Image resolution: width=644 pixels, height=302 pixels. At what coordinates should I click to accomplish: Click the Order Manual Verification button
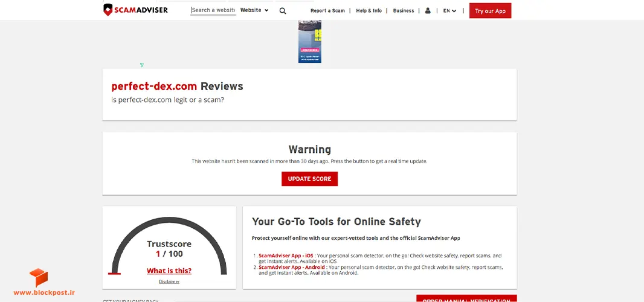click(466, 298)
